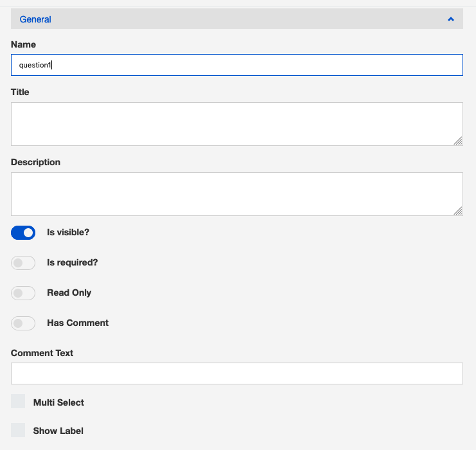Click the "Is visible?" label text

coord(68,232)
